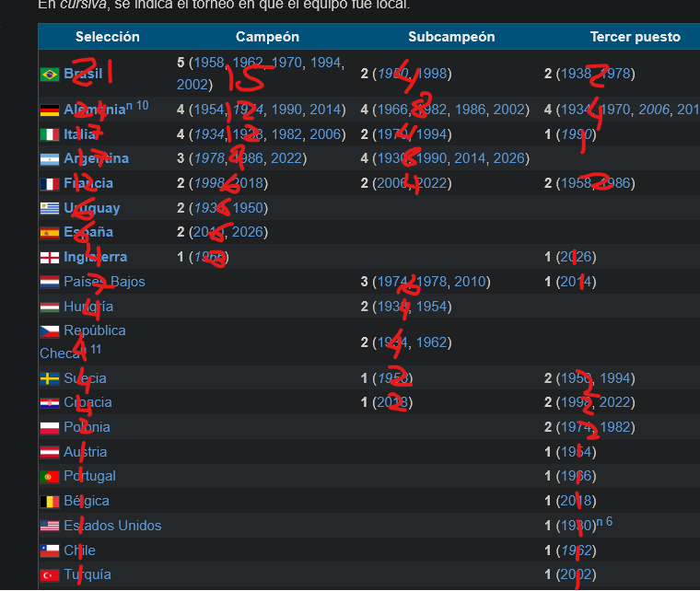Open the Alemania team link
Screen dimensions: 700x591
(95, 110)
